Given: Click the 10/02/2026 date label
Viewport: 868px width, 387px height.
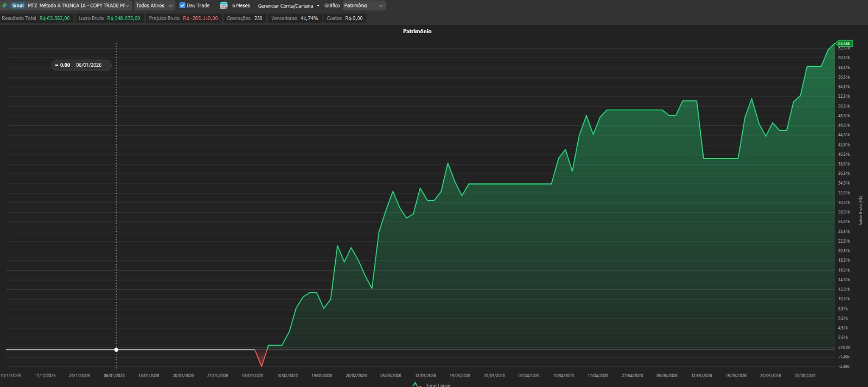Looking at the screenshot, I should point(287,376).
